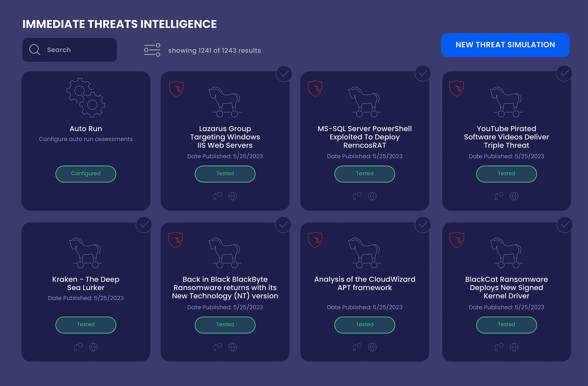Select the Lazarus Group card checkmark
The width and height of the screenshot is (588, 386).
pyautogui.click(x=284, y=73)
